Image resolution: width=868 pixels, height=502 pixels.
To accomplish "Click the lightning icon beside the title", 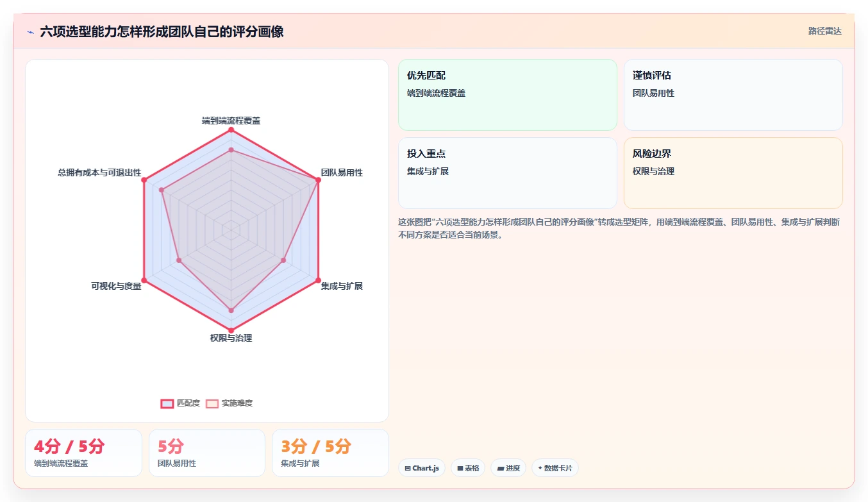I will point(31,31).
